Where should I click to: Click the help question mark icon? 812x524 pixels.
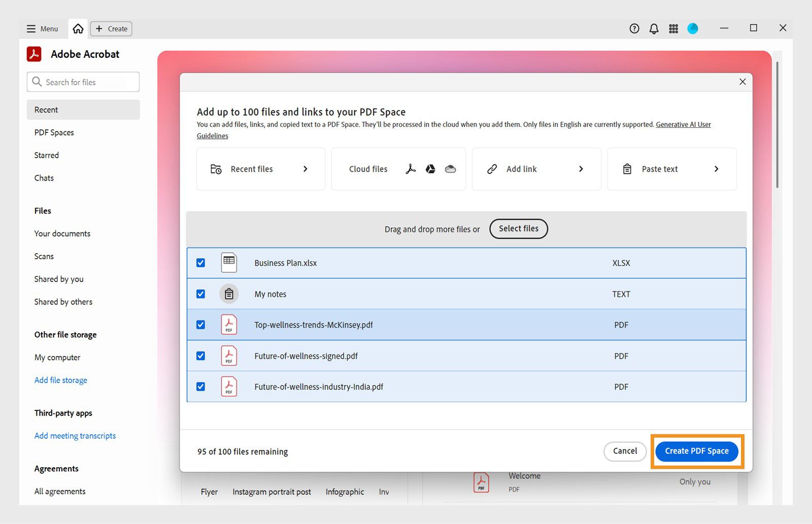pos(634,28)
